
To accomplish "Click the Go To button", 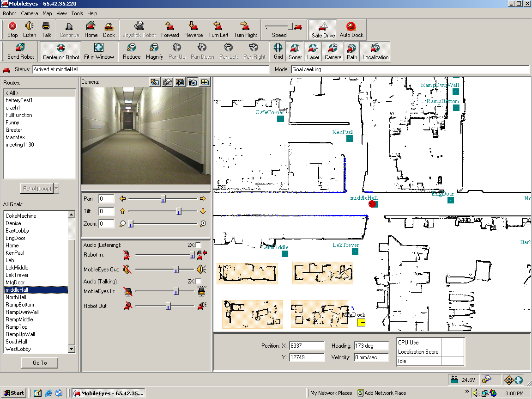I will 40,362.
